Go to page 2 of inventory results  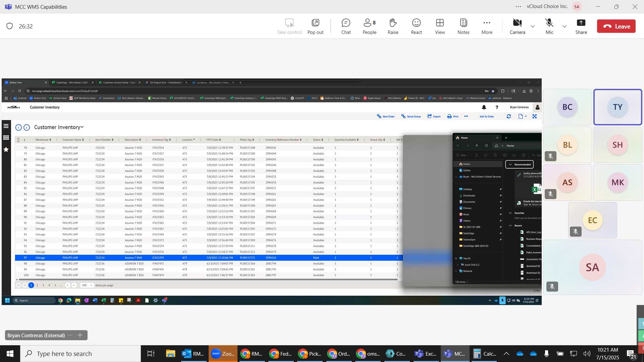(x=37, y=285)
